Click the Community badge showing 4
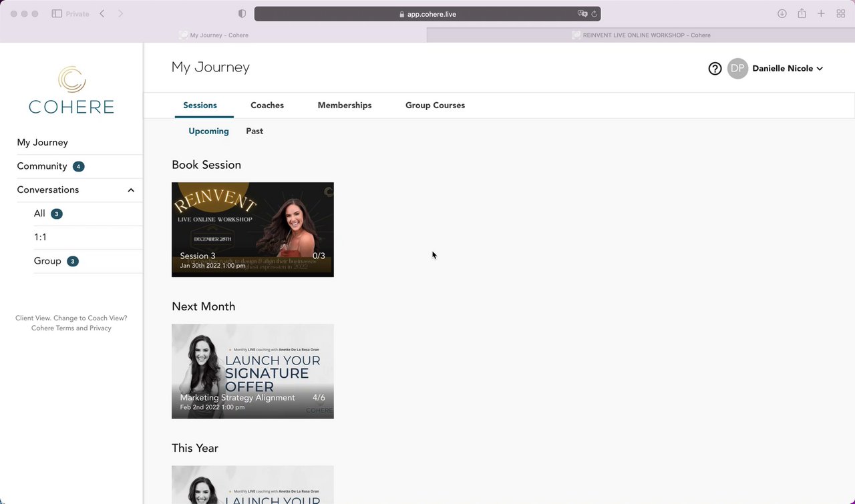Viewport: 855px width, 504px height. 79,166
